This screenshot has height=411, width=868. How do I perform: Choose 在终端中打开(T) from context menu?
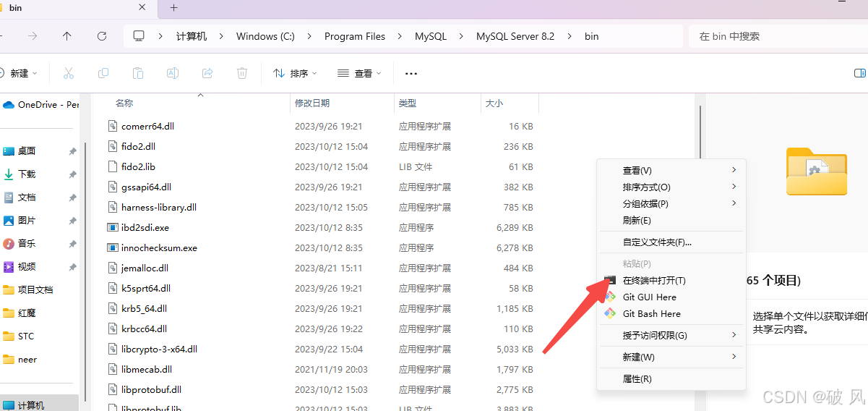pos(672,280)
